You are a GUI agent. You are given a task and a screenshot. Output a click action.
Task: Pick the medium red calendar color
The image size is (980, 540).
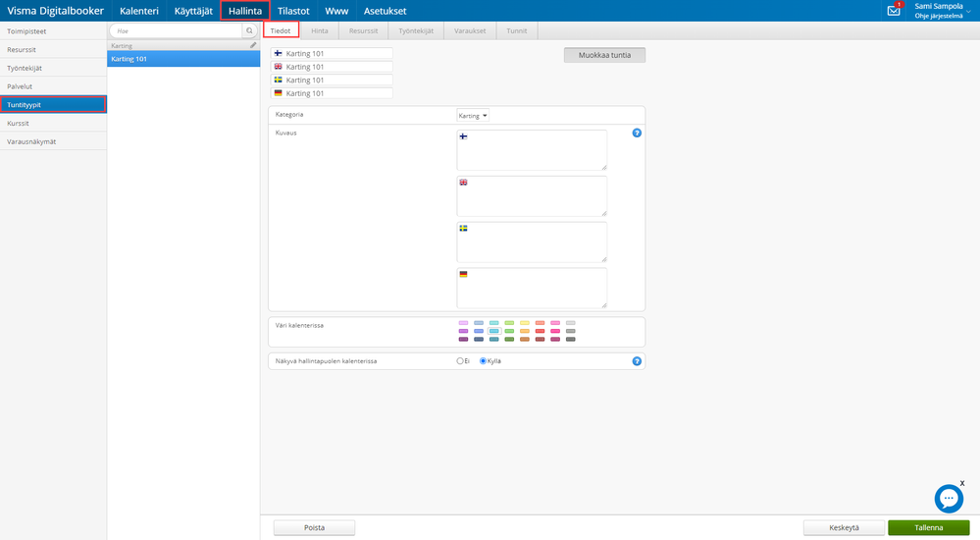point(540,331)
